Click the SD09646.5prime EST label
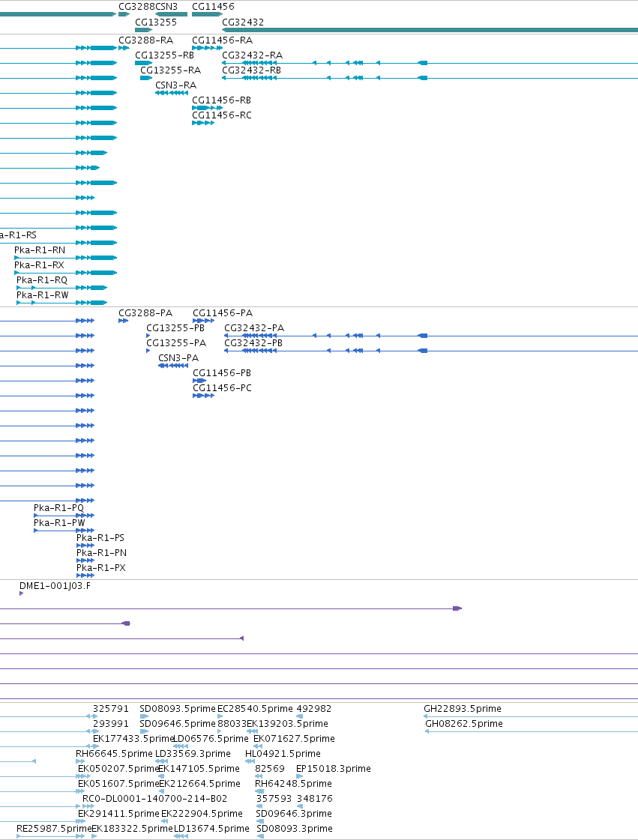The image size is (638, 840). (x=178, y=724)
